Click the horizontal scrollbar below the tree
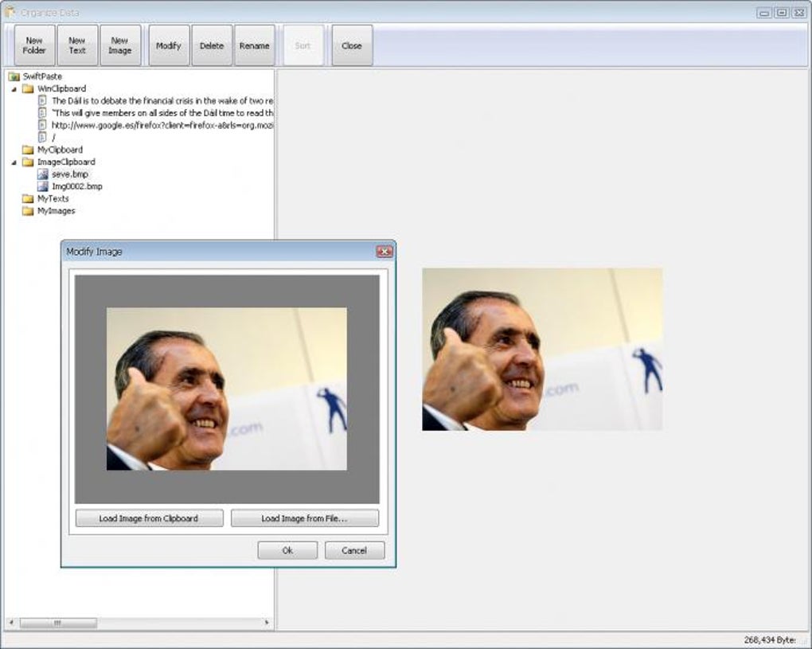Screen dimensions: 812x649 coord(60,624)
